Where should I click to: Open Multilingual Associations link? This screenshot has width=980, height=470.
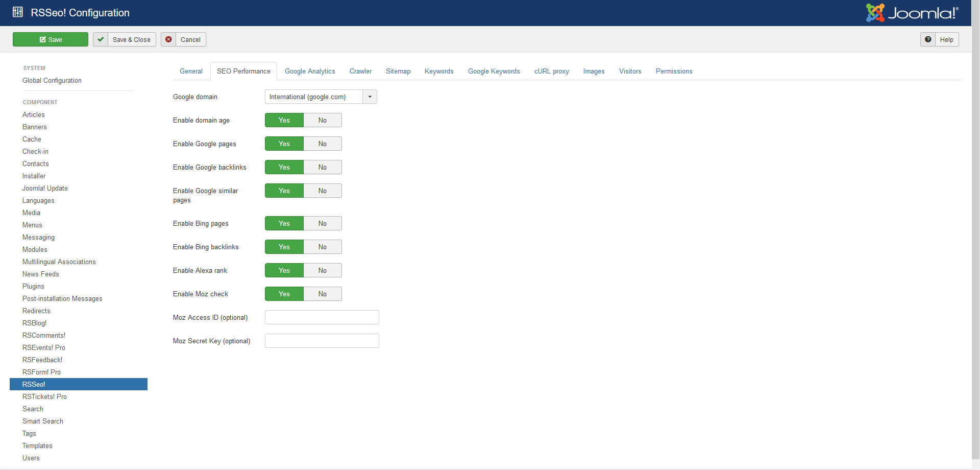tap(59, 262)
